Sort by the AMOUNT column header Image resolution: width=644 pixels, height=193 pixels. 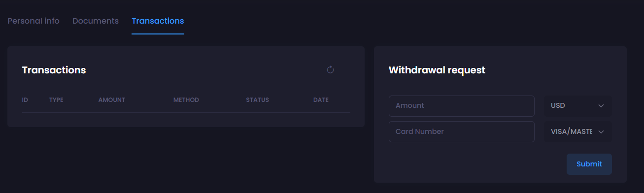coord(112,100)
